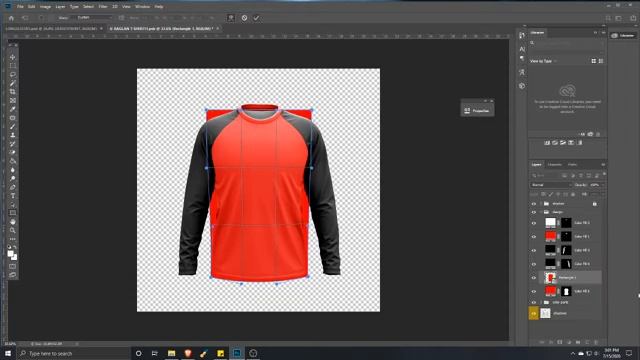Select the Lasso tool
The width and height of the screenshot is (640, 360).
pyautogui.click(x=13, y=74)
